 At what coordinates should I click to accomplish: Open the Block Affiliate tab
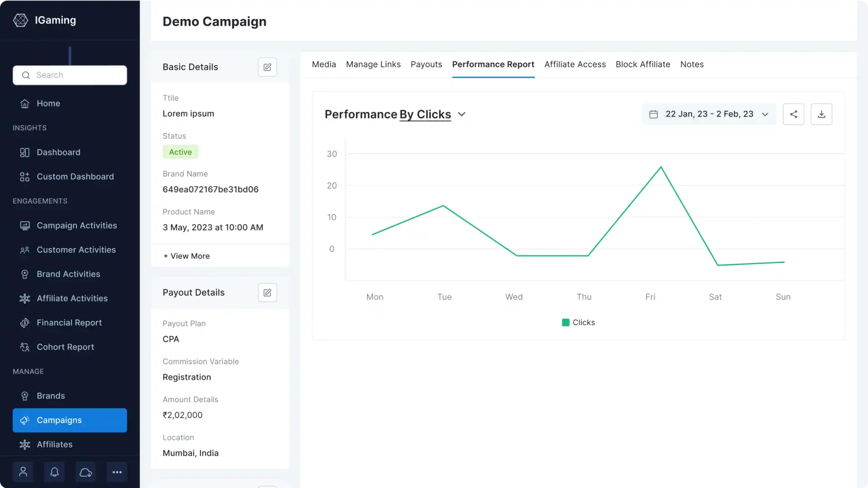(x=642, y=64)
